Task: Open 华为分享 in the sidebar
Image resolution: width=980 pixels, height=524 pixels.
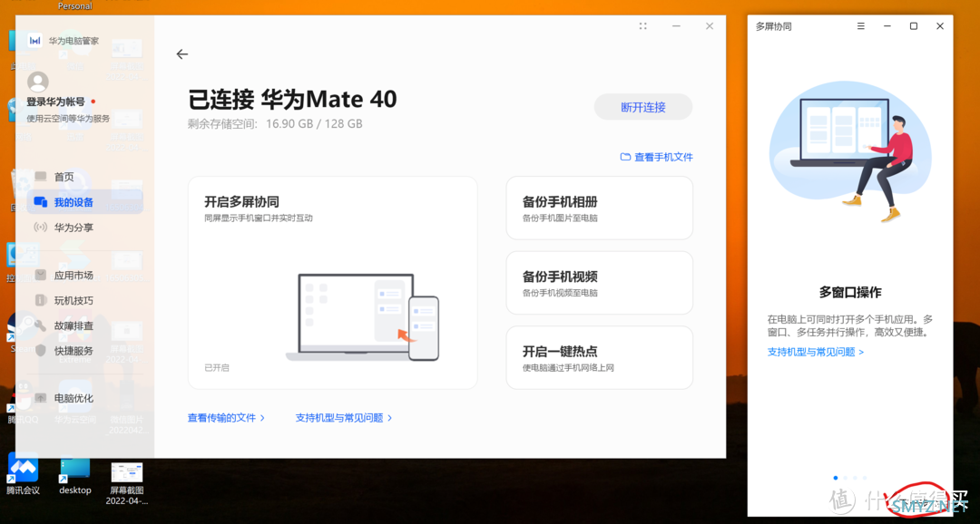Action: pyautogui.click(x=84, y=228)
